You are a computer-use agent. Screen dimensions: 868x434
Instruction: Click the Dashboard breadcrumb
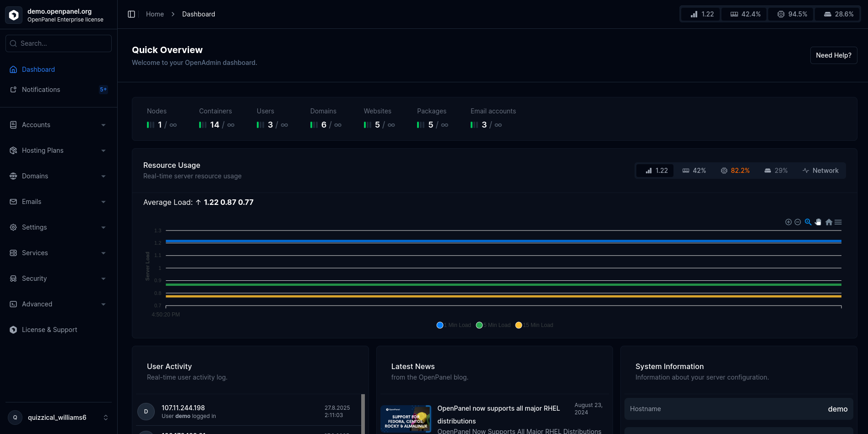point(199,14)
